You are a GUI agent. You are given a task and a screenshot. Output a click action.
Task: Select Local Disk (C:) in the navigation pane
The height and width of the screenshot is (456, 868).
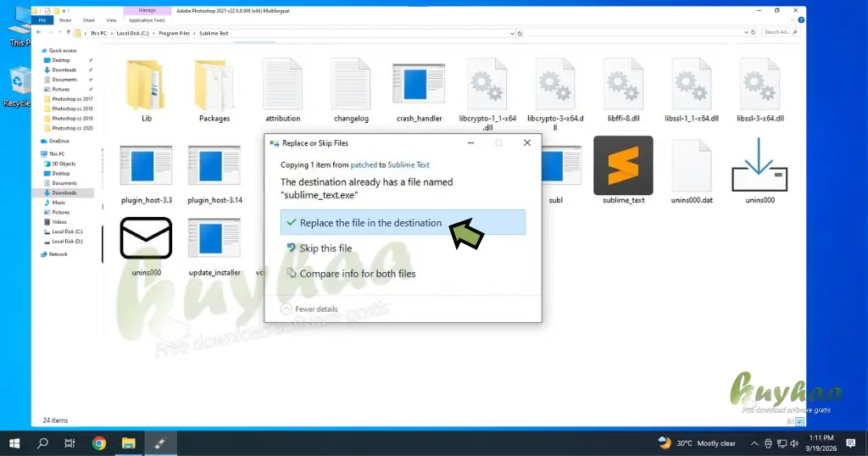(67, 231)
